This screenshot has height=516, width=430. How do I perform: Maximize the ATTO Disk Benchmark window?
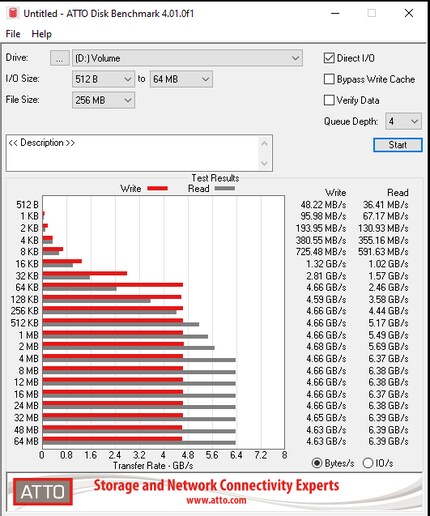tap(372, 13)
